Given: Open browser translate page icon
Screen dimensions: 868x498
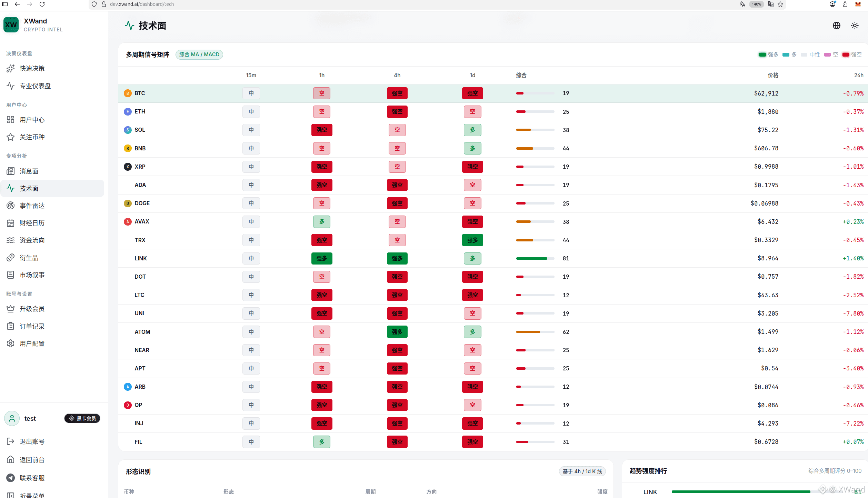Looking at the screenshot, I should click(x=742, y=4).
